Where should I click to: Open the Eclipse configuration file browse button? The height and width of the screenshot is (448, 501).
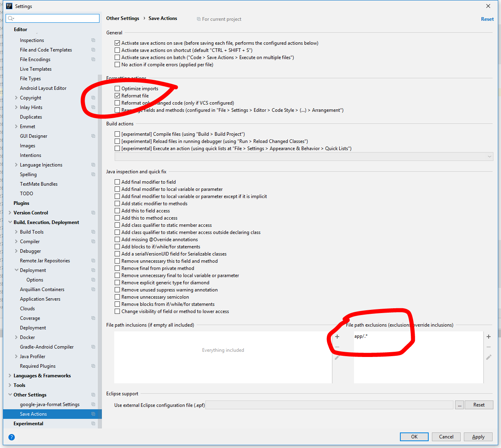(x=459, y=404)
